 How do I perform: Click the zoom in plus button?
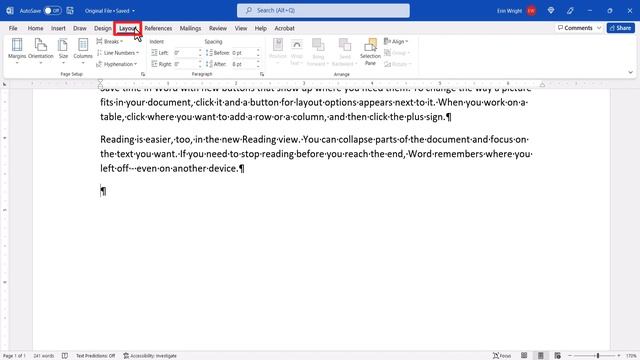[619, 356]
